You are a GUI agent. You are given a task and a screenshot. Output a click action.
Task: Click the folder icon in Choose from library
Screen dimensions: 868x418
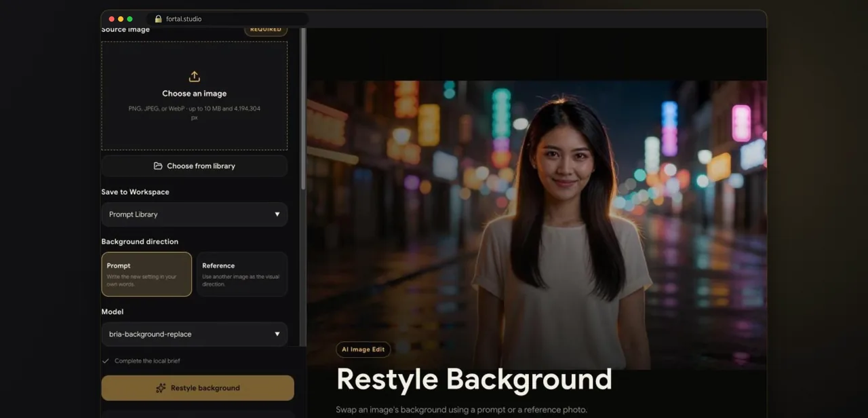pos(158,166)
